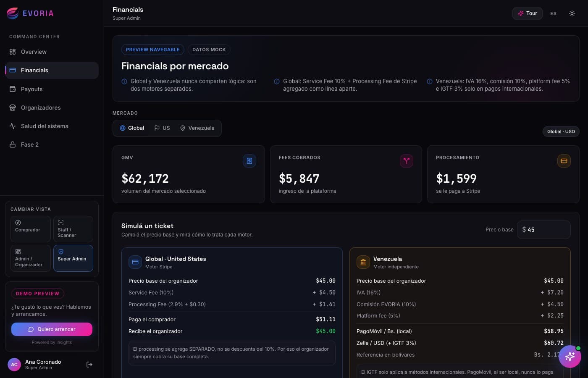
Task: Open the floating AI assistant button
Action: pos(570,357)
